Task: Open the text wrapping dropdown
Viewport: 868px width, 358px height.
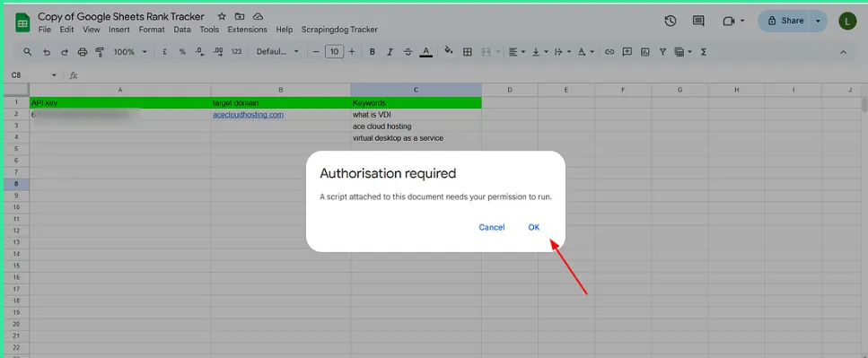Action: (x=563, y=52)
